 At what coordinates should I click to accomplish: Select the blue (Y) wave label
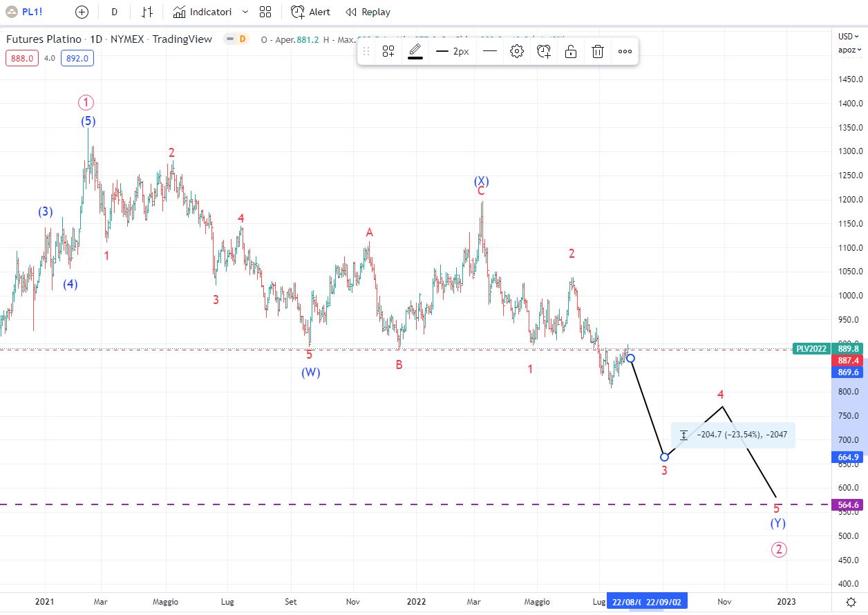(x=778, y=524)
